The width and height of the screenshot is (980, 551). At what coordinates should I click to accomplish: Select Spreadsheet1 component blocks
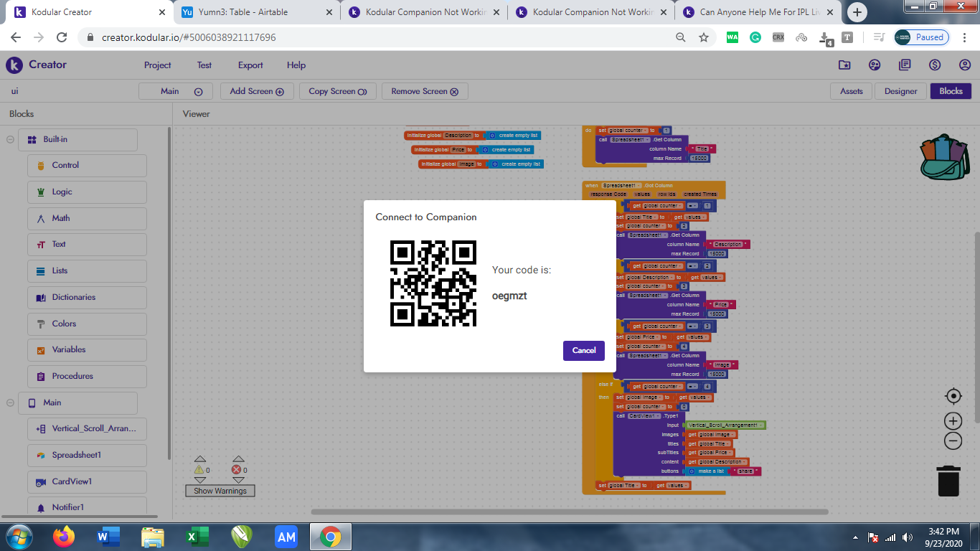click(x=87, y=455)
